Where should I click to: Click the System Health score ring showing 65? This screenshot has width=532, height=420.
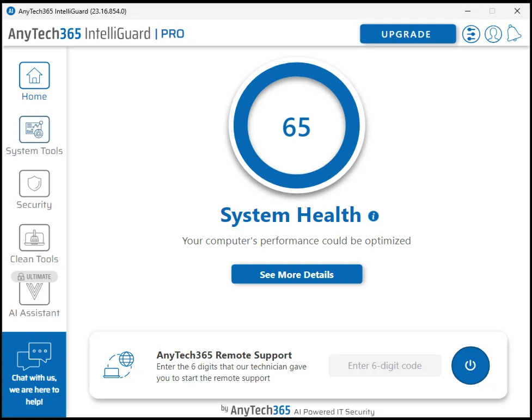[x=297, y=126]
